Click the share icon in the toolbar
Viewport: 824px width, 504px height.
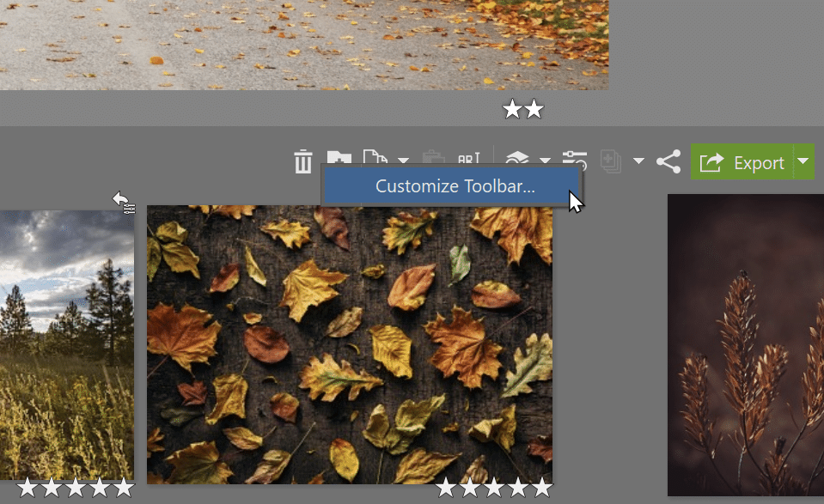(670, 161)
